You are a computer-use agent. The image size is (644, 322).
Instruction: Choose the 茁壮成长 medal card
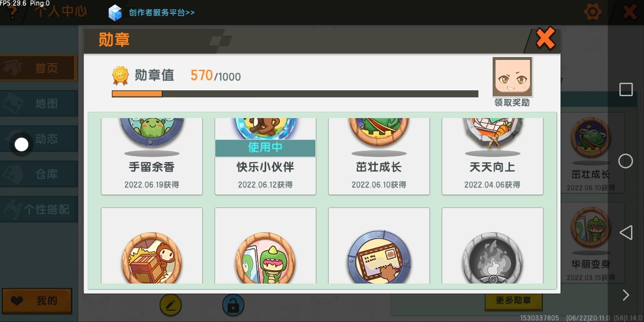pos(379,156)
